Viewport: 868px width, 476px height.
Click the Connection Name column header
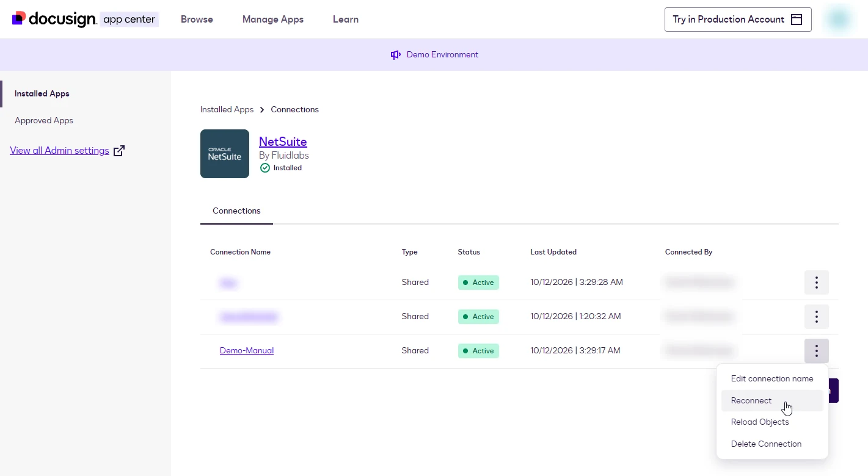tap(240, 252)
